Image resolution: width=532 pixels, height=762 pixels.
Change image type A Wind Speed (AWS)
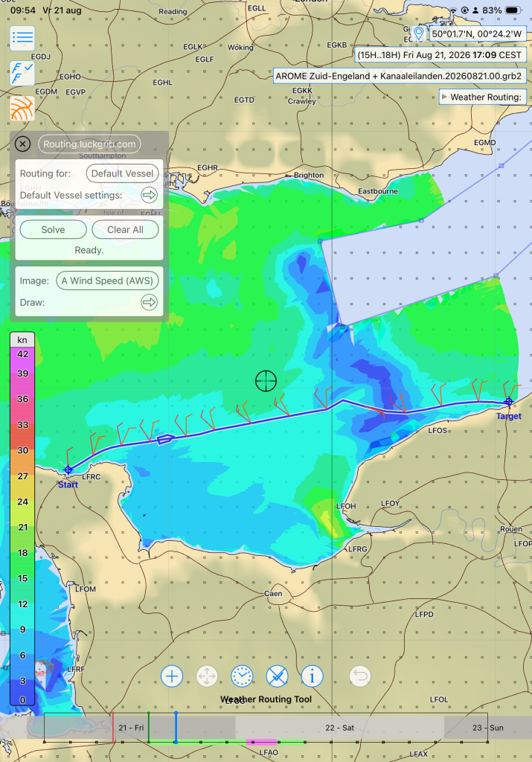click(x=107, y=281)
